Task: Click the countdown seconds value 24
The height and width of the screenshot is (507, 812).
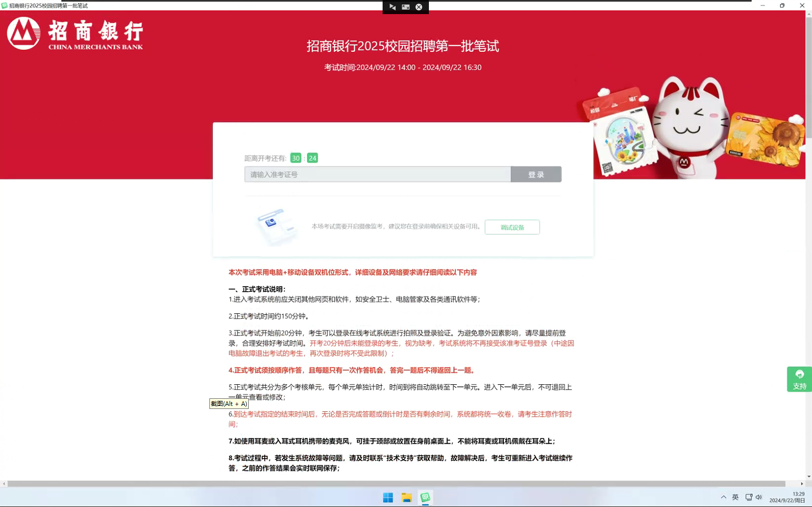Action: [313, 158]
